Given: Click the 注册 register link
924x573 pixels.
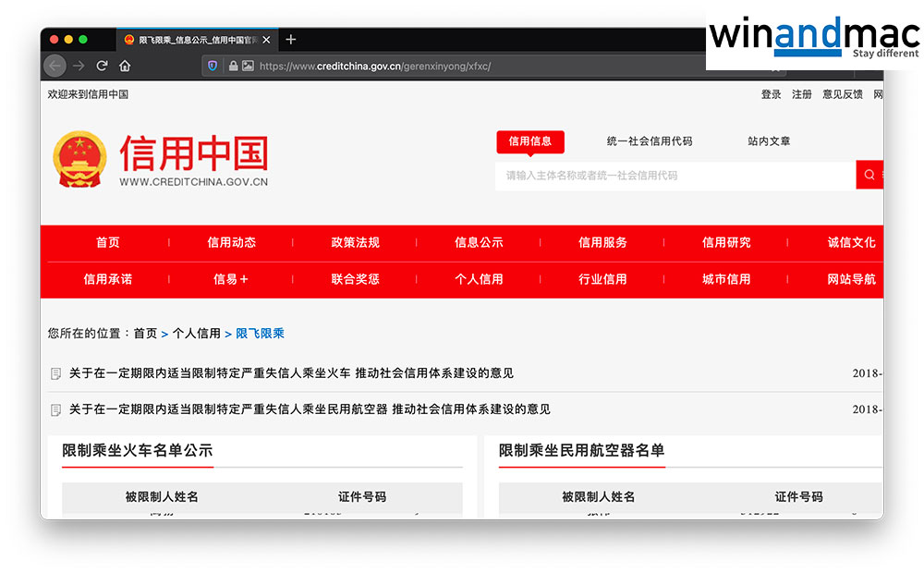Looking at the screenshot, I should pos(801,94).
